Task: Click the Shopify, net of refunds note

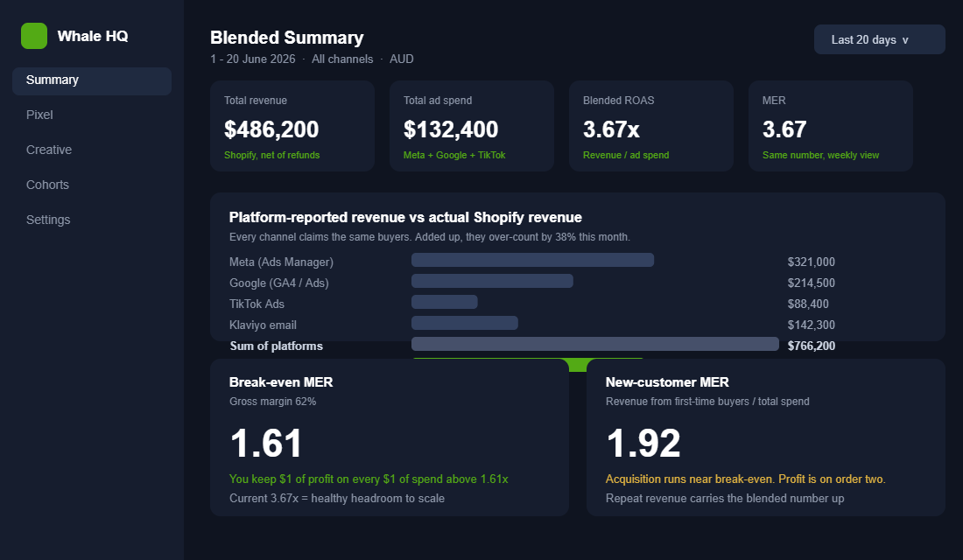Action: pyautogui.click(x=271, y=156)
